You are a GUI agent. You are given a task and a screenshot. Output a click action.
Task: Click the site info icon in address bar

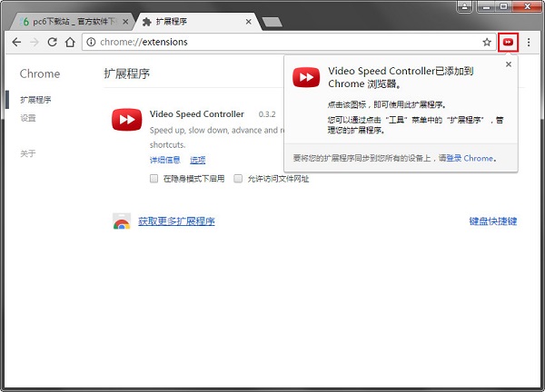(x=91, y=42)
